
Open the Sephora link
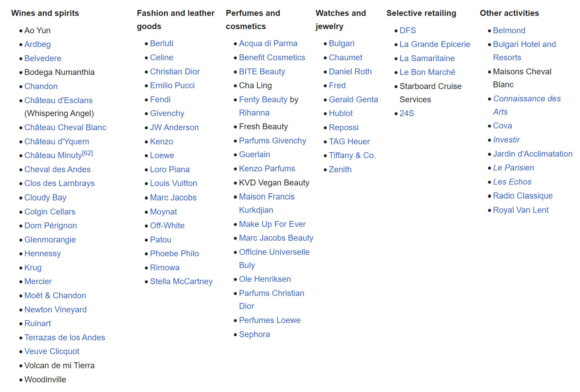[254, 334]
